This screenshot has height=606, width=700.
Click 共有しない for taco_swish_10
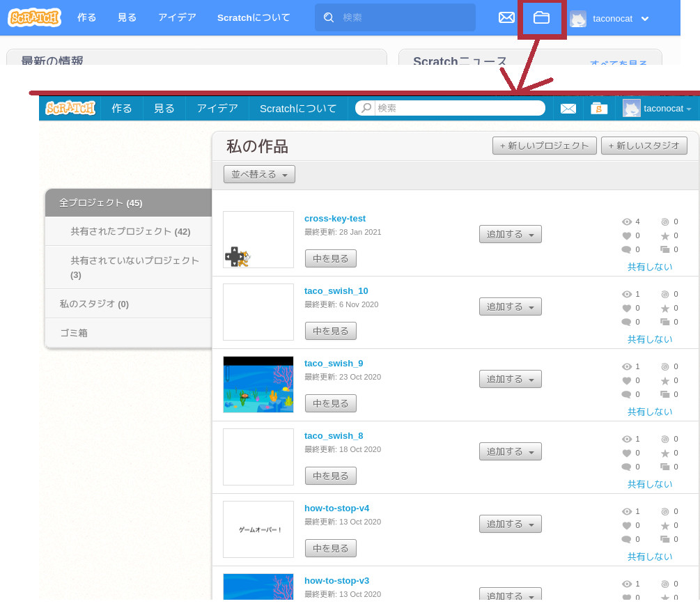[650, 339]
